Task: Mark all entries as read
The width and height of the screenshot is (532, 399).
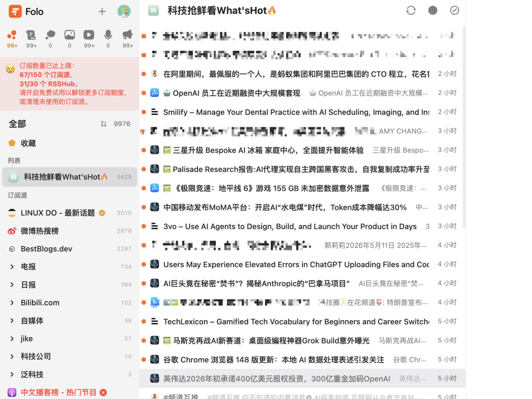Action: tap(454, 10)
